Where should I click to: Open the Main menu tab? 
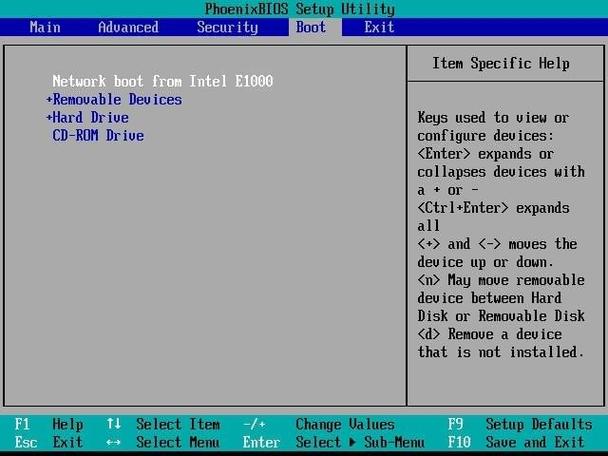pos(45,27)
